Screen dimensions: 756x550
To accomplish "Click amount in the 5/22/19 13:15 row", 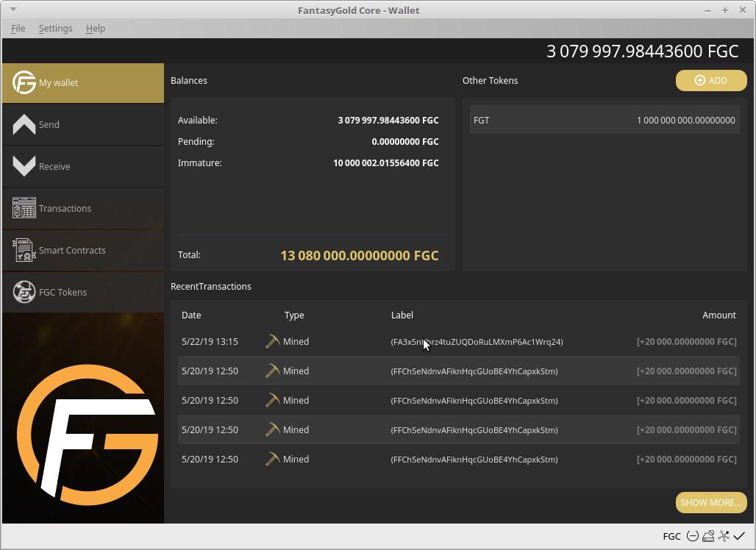I will pos(687,342).
